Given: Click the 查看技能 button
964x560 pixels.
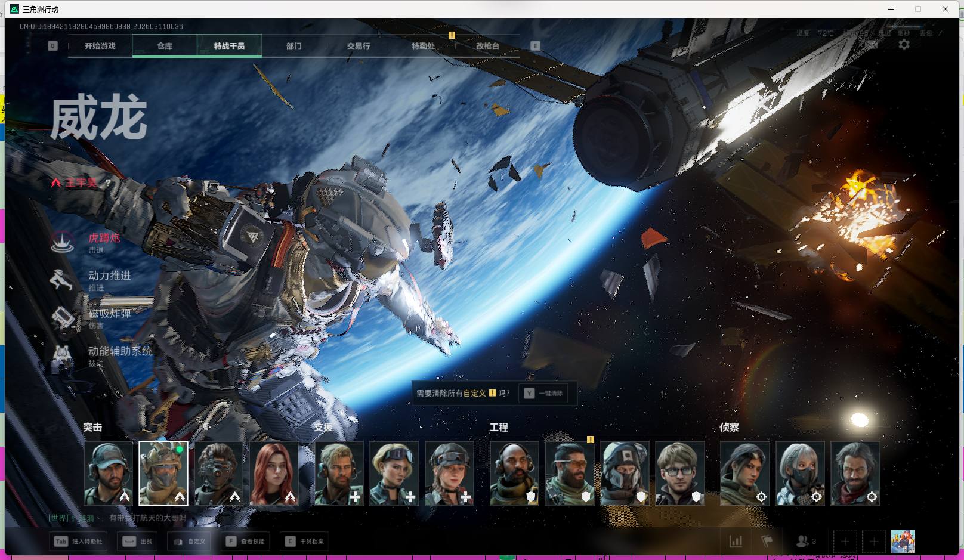Looking at the screenshot, I should click(x=245, y=542).
